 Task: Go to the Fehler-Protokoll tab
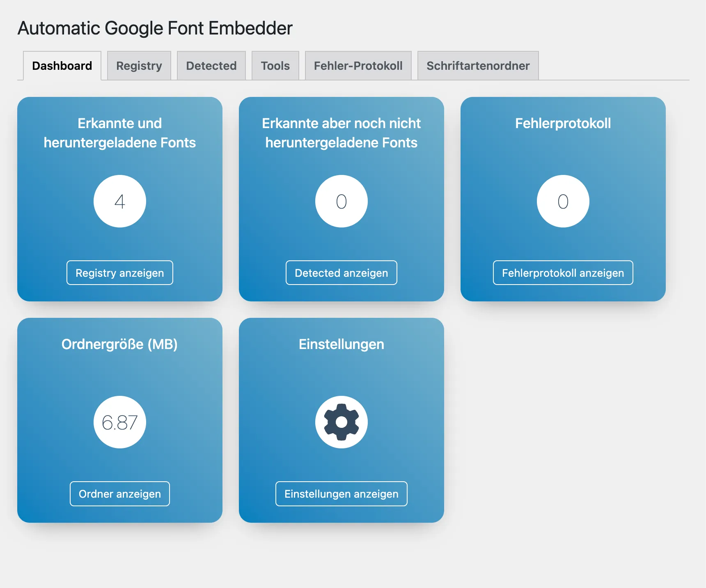point(358,66)
